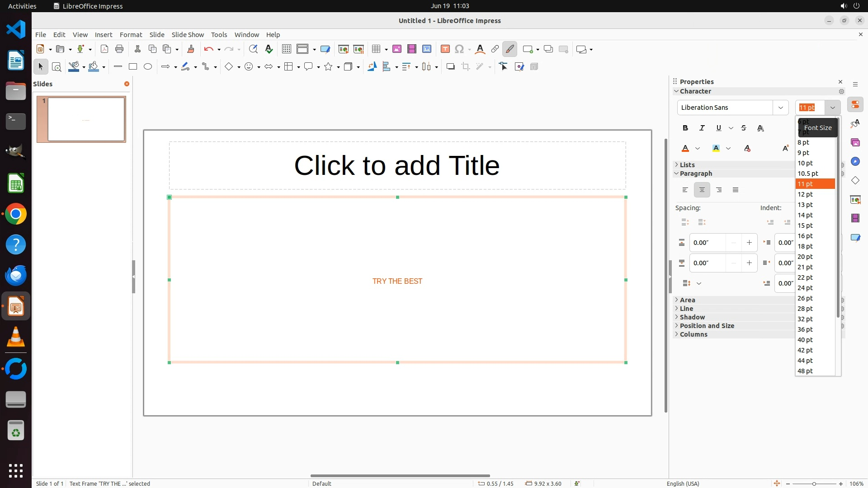Click the Display Grid icon
Image resolution: width=868 pixels, height=488 pixels.
click(x=286, y=49)
